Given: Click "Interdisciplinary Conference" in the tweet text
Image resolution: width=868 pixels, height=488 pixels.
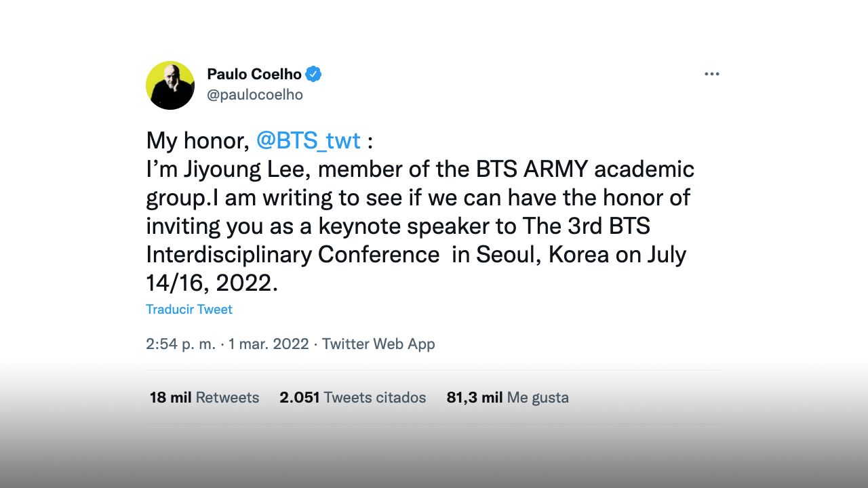Looking at the screenshot, I should point(293,254).
